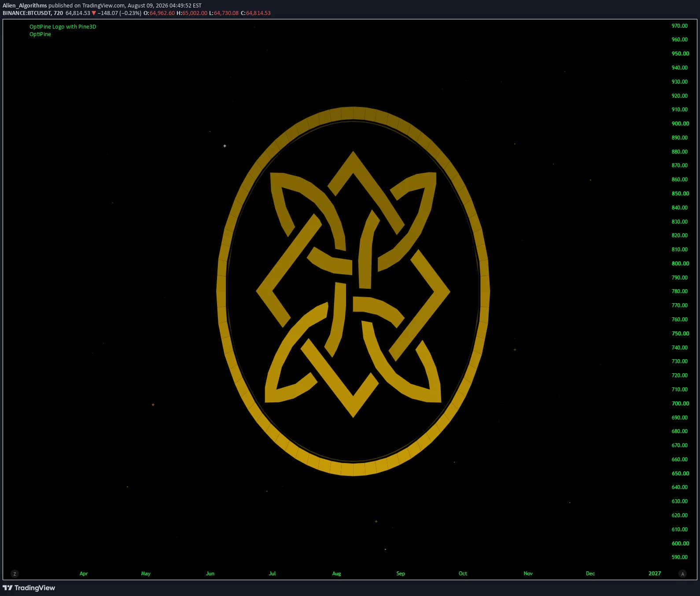Click the Jun time axis label

click(x=210, y=574)
